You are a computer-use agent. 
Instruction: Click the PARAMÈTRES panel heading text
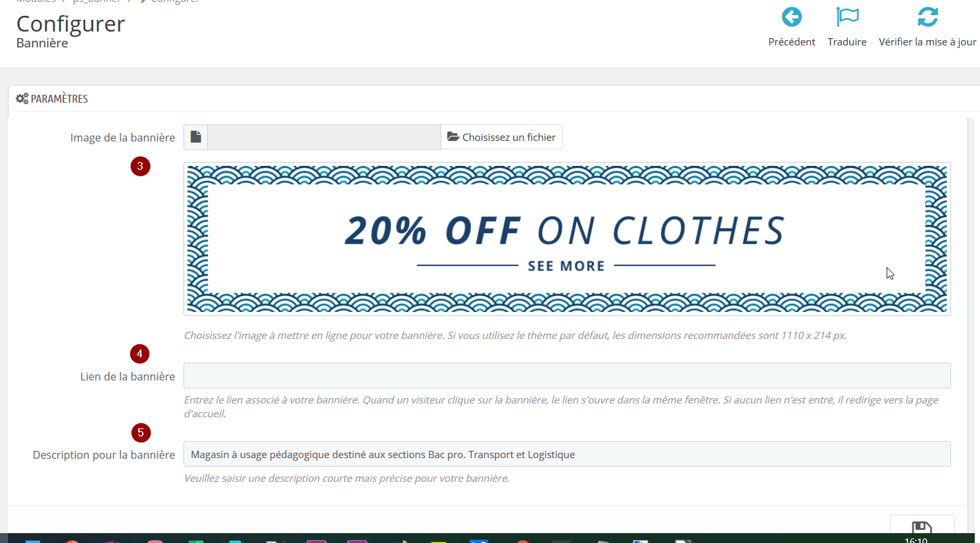pos(59,99)
